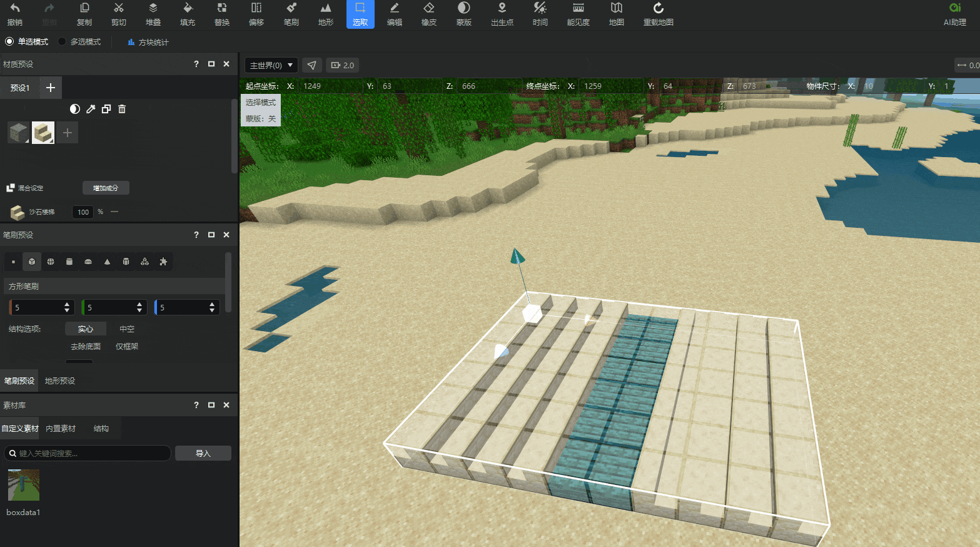This screenshot has height=547, width=980.
Task: Click 重载地图 reload map
Action: click(x=659, y=14)
